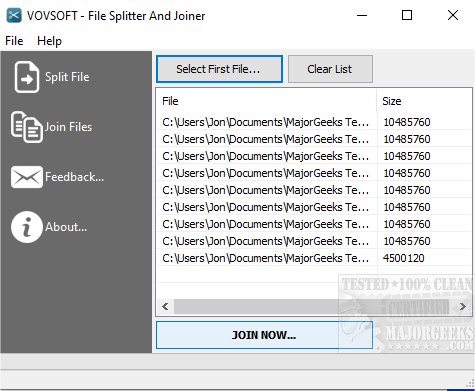Click the Split File document-arrow icon

27,77
